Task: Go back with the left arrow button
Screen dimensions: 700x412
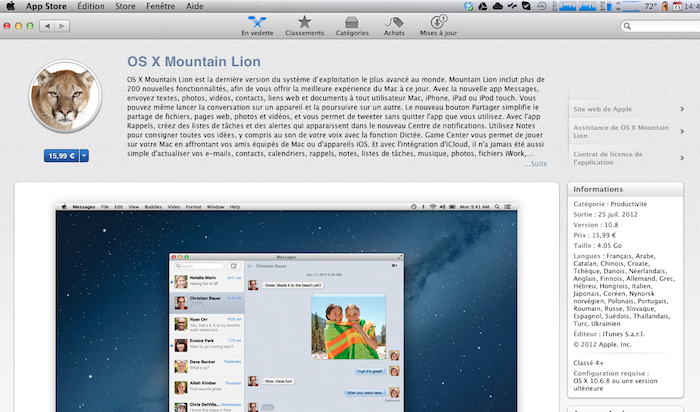Action: tap(47, 26)
